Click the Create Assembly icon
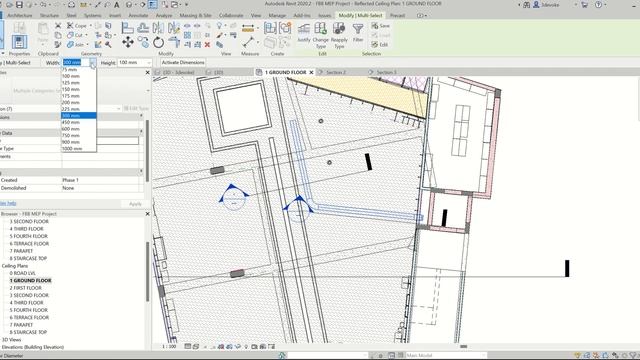Viewport: 640px width, 360px height. [x=270, y=28]
